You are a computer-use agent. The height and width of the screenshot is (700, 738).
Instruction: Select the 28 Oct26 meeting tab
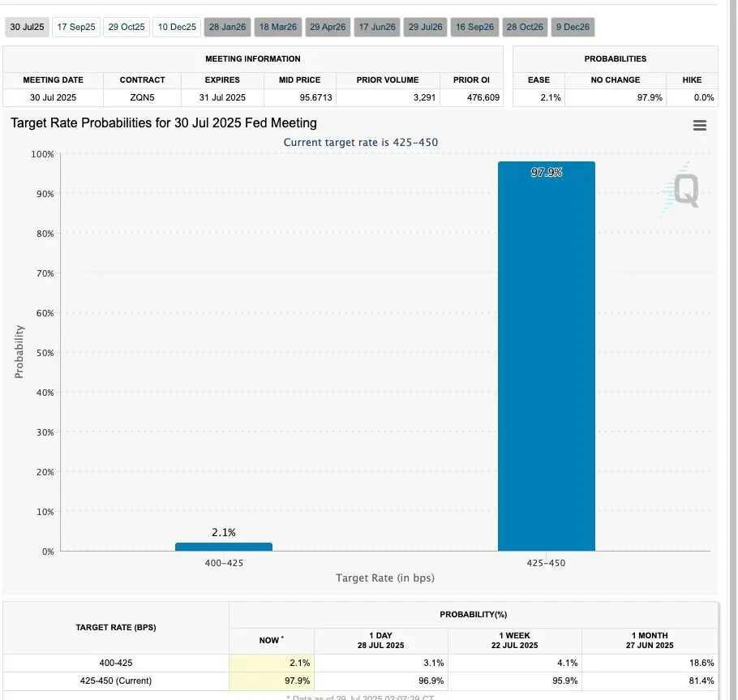click(x=525, y=27)
